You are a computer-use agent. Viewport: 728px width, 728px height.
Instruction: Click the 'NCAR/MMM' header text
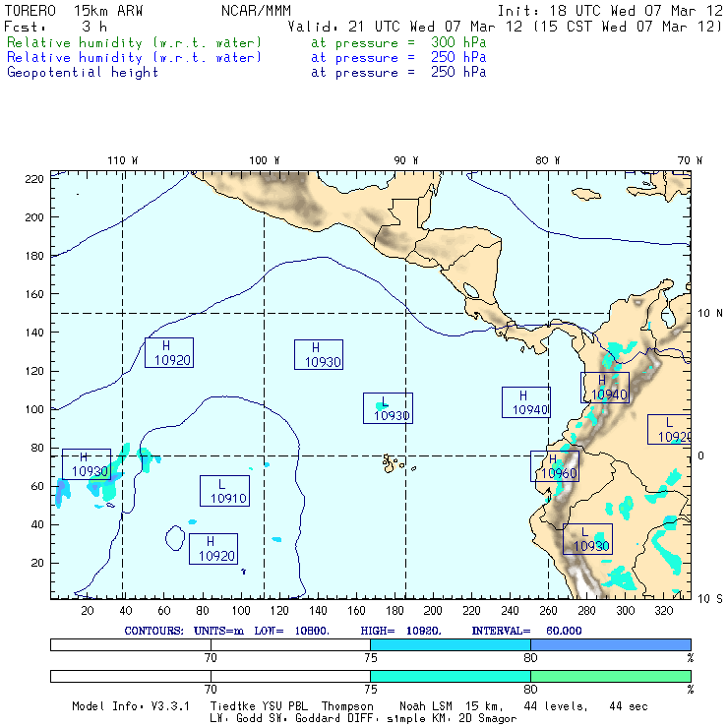pos(256,11)
